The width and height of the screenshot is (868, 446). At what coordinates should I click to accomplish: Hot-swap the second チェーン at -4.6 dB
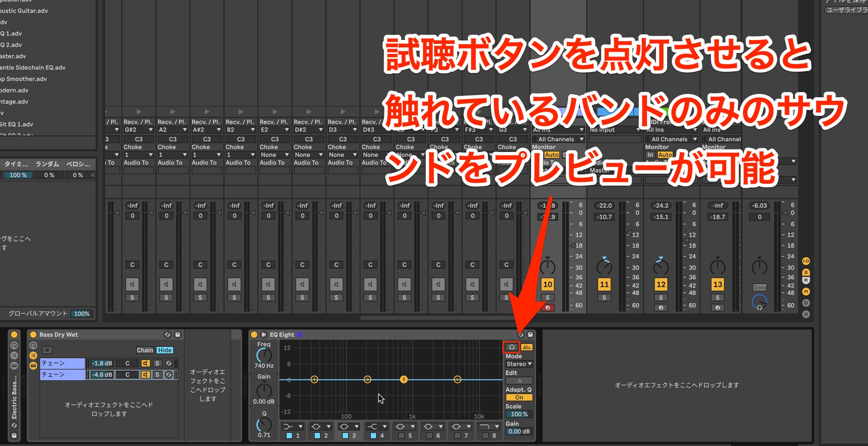point(169,375)
